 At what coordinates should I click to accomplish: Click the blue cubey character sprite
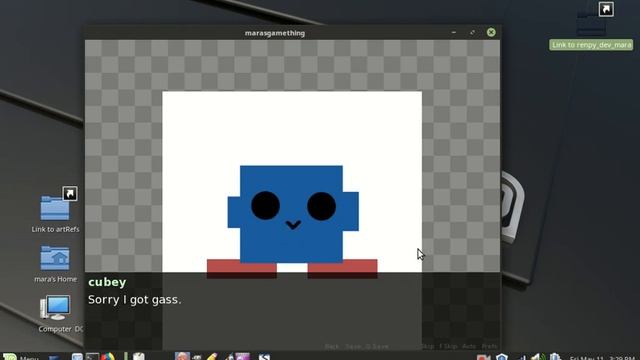(292, 214)
